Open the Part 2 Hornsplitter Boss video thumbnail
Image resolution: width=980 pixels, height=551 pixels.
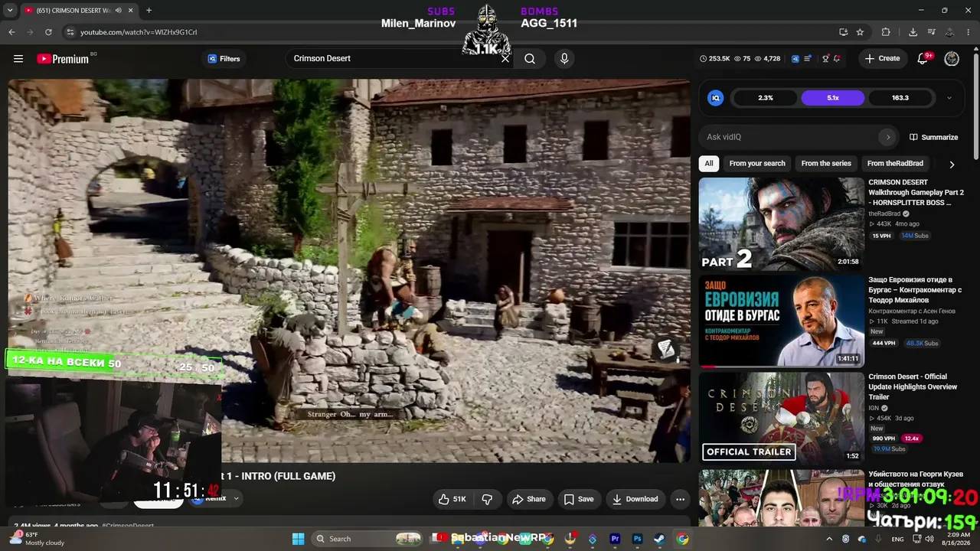(781, 224)
